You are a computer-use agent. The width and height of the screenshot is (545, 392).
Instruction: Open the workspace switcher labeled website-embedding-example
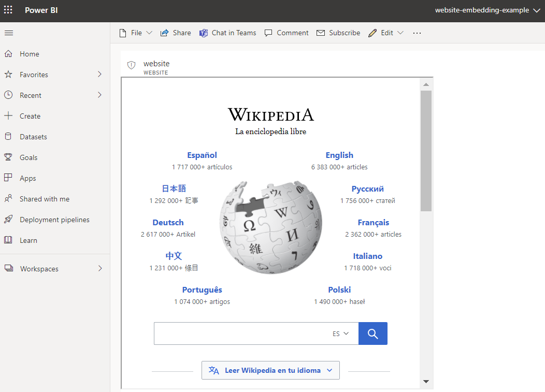(487, 10)
